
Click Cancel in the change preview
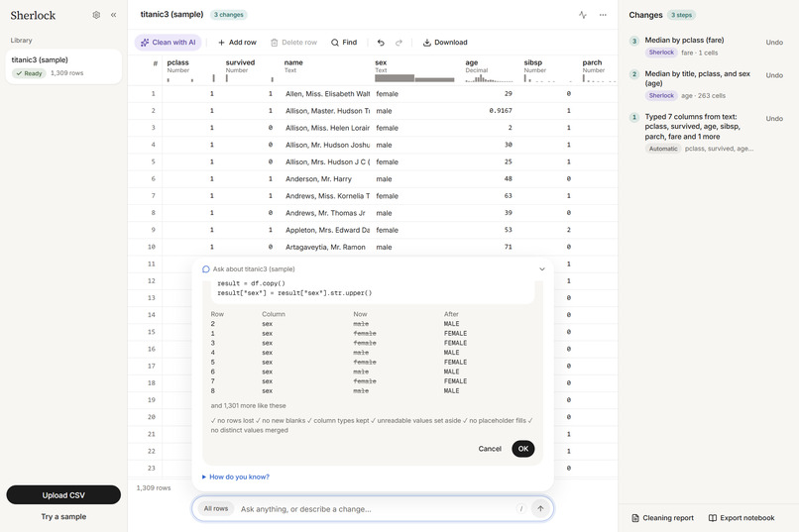[490, 449]
